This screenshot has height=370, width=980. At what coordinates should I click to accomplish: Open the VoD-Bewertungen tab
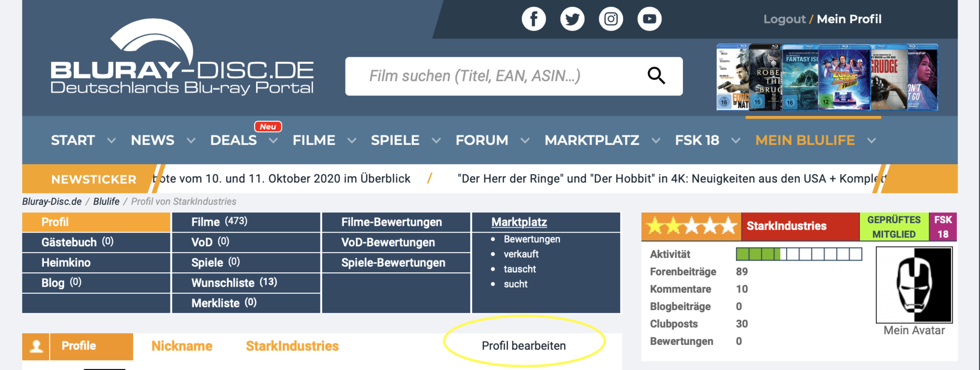pyautogui.click(x=396, y=242)
